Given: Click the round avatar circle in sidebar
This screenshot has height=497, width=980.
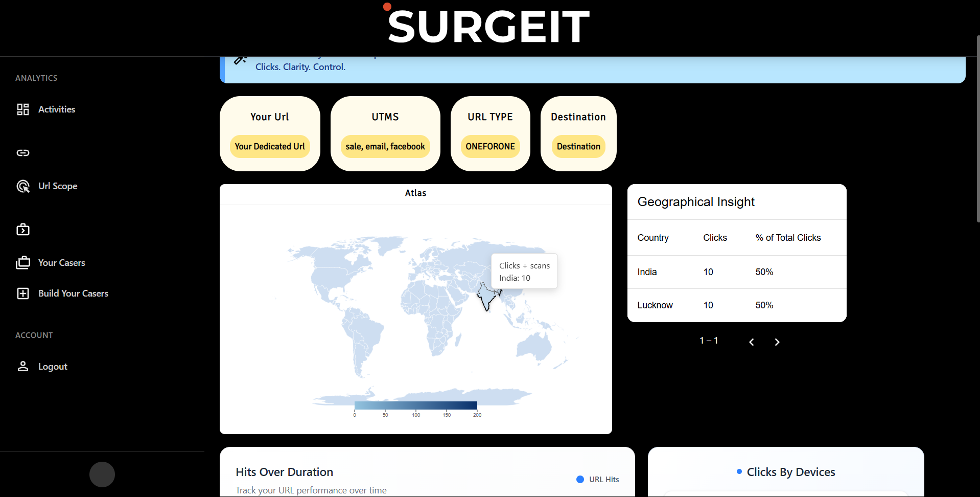Looking at the screenshot, I should [x=102, y=475].
